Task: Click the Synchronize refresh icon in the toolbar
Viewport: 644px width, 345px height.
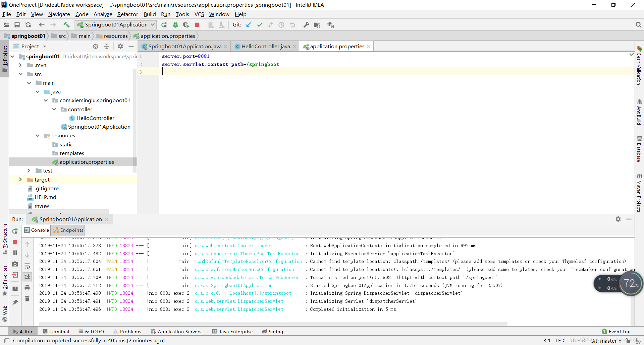Action: [28, 25]
